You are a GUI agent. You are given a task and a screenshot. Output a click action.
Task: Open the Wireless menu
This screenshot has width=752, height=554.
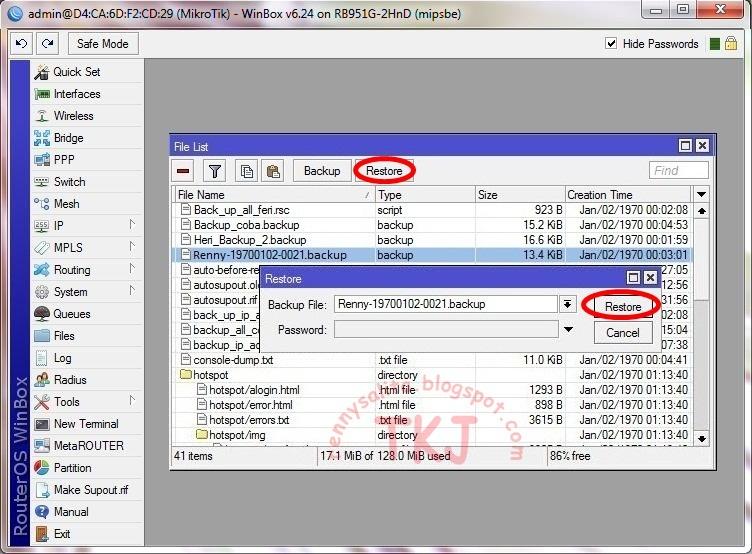(73, 116)
